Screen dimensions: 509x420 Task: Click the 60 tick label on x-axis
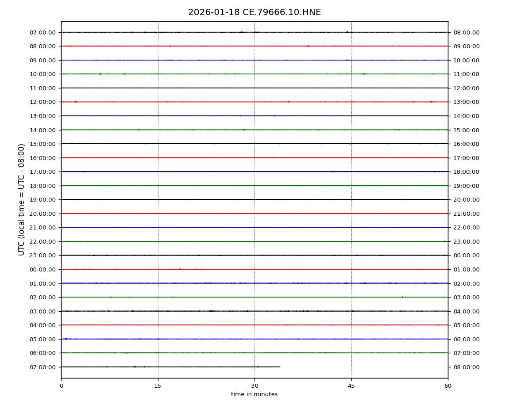(x=448, y=386)
